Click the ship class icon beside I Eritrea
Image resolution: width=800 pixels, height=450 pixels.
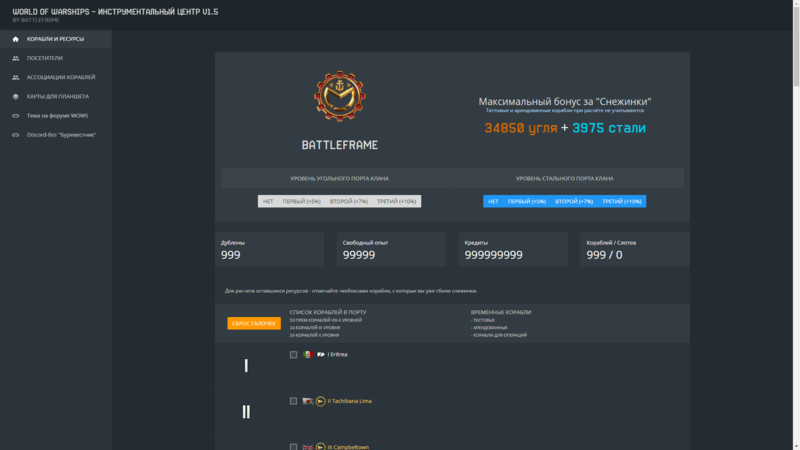pyautogui.click(x=320, y=354)
